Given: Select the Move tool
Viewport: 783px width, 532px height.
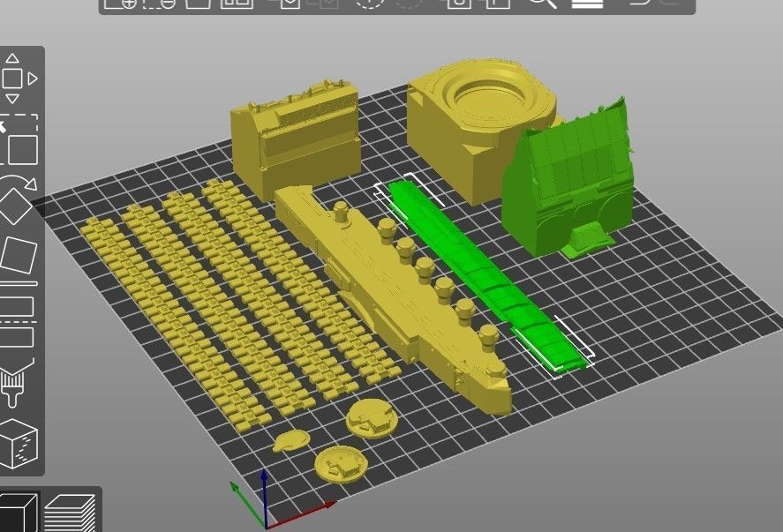Looking at the screenshot, I should coord(18,79).
